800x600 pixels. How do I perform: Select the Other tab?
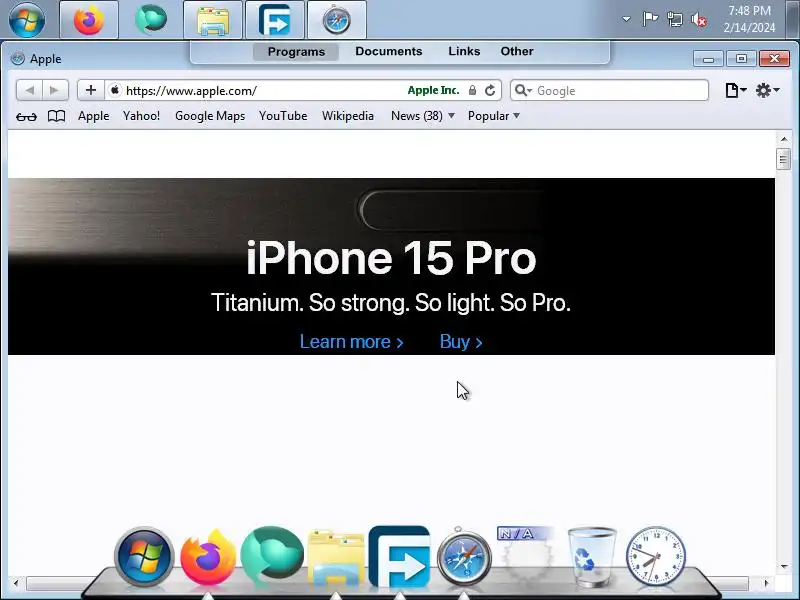517,51
